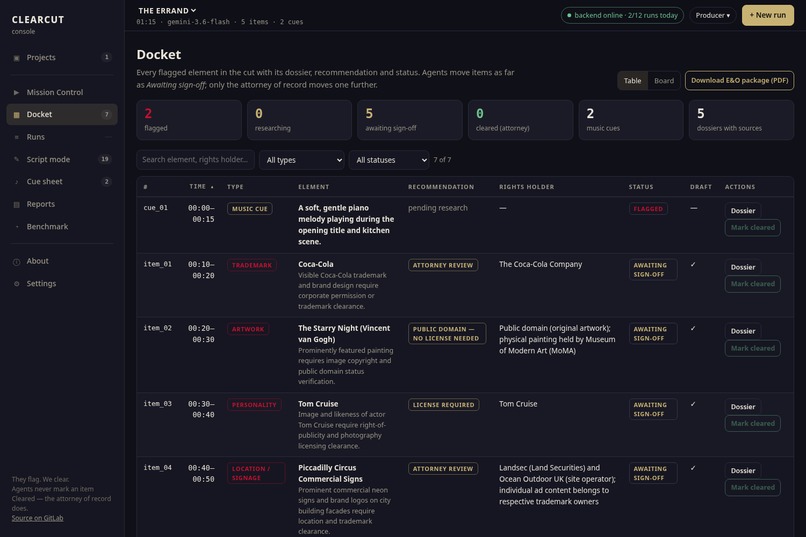Switch to Board view
This screenshot has width=806, height=537.
pos(664,81)
